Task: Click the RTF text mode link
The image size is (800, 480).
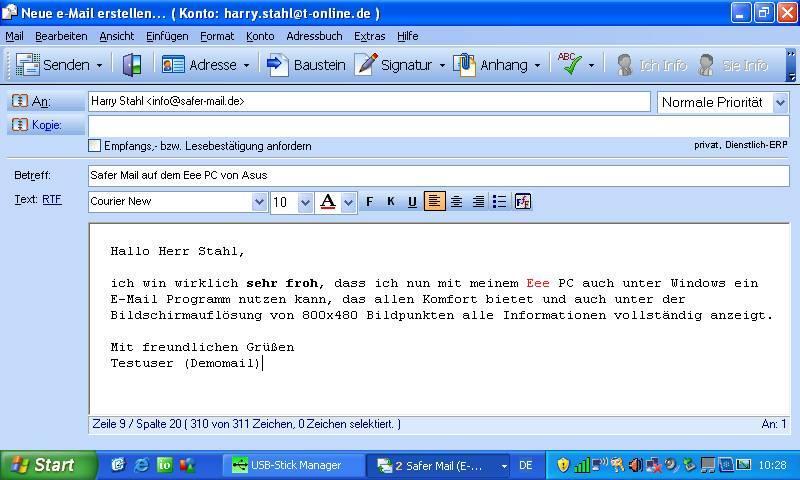Action: click(x=52, y=199)
